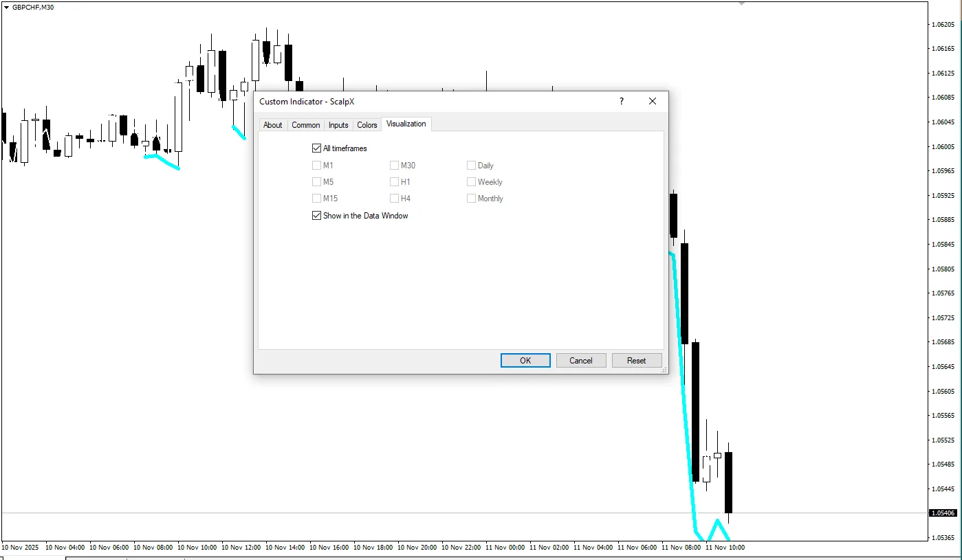Tick the M1 timeframe checkbox
The width and height of the screenshot is (962, 560).
316,166
